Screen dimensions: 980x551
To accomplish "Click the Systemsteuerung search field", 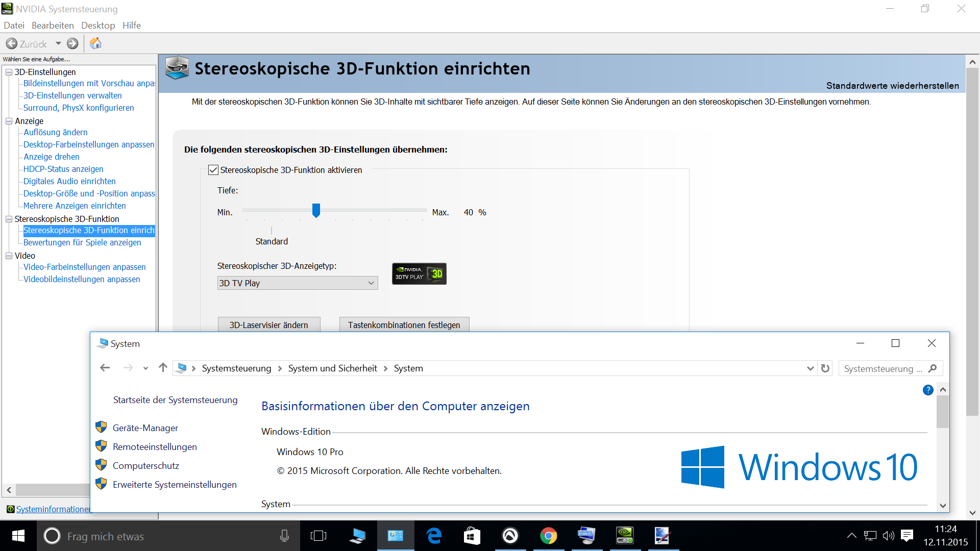I will click(882, 368).
